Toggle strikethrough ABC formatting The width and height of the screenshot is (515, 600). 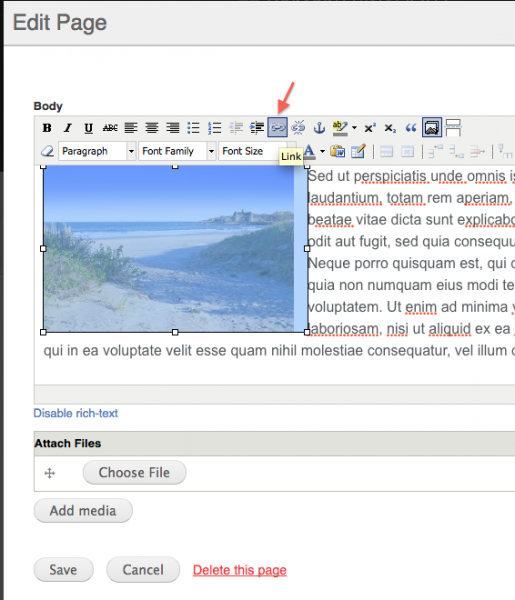(110, 128)
